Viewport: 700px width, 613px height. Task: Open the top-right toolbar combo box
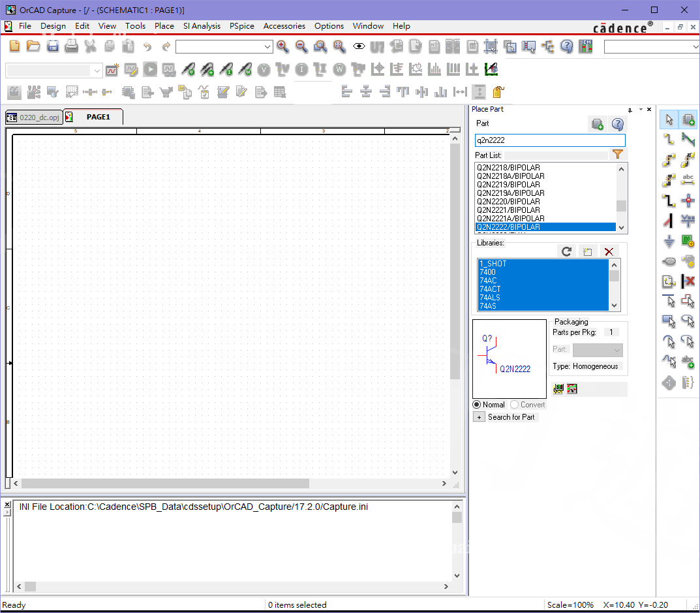[x=695, y=46]
